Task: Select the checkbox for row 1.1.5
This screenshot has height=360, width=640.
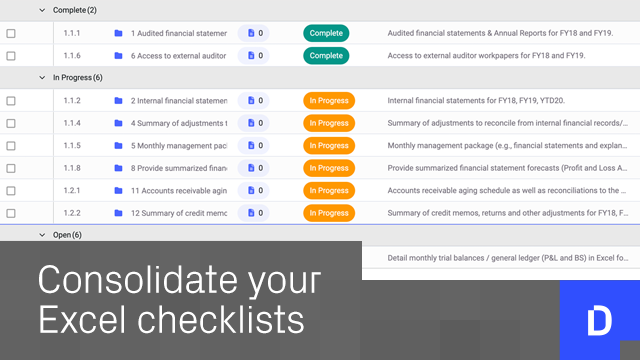Action: pos(11,146)
